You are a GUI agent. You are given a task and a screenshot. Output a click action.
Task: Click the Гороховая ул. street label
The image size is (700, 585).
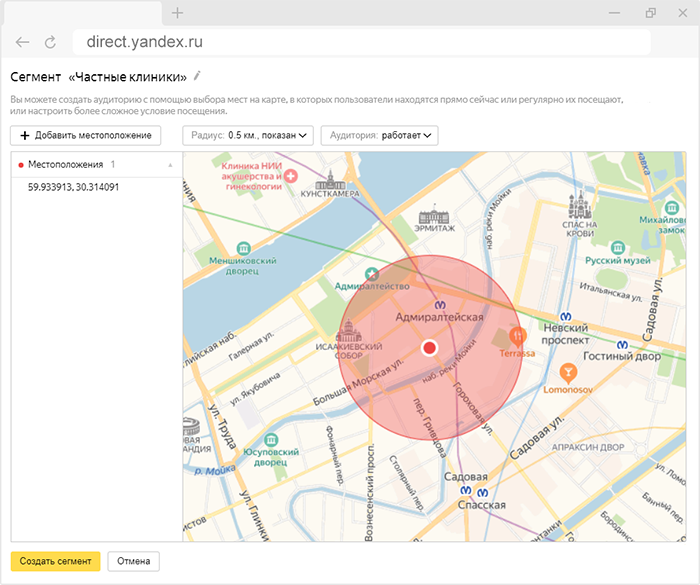[473, 409]
